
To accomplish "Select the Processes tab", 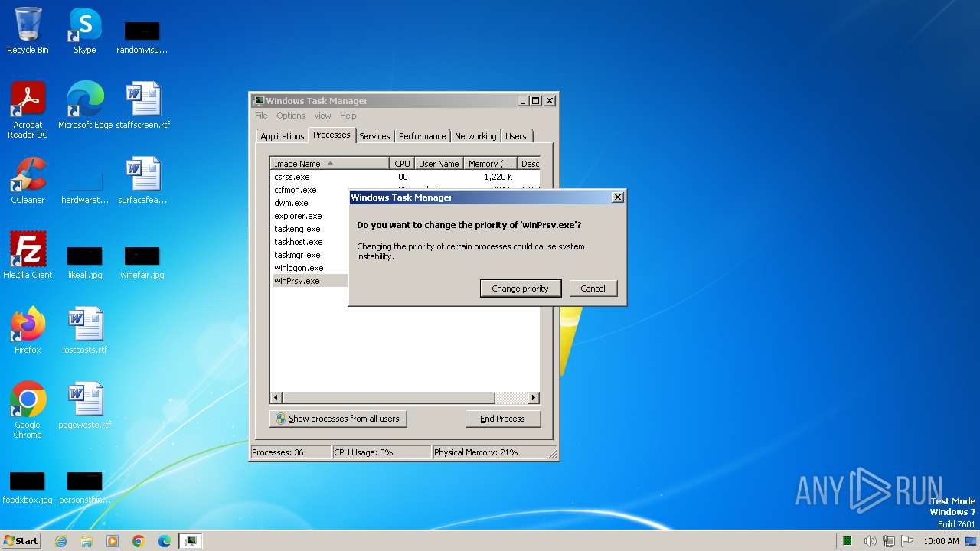I will tap(332, 135).
